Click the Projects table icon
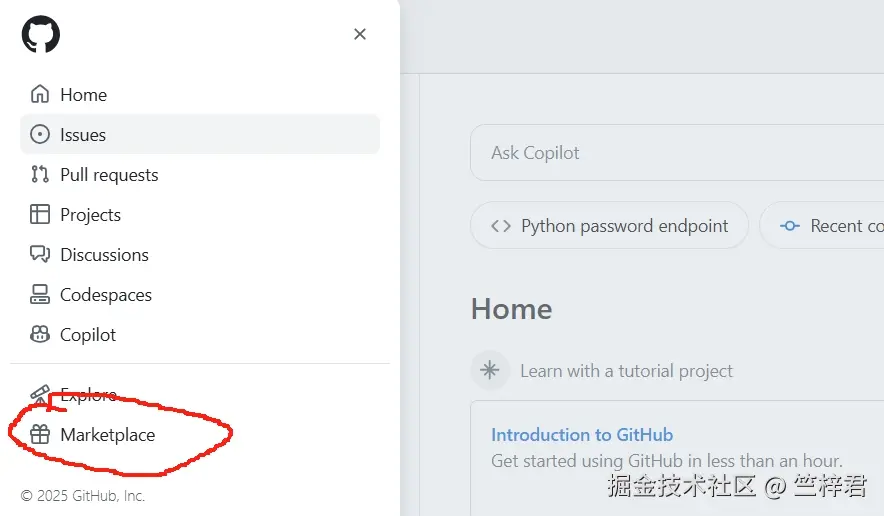 click(40, 215)
